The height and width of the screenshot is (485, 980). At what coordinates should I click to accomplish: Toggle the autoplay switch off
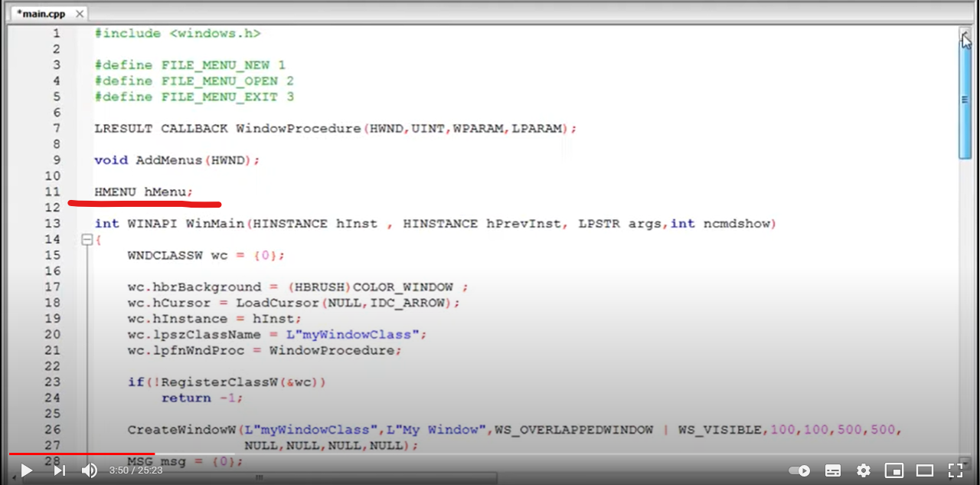tap(800, 470)
